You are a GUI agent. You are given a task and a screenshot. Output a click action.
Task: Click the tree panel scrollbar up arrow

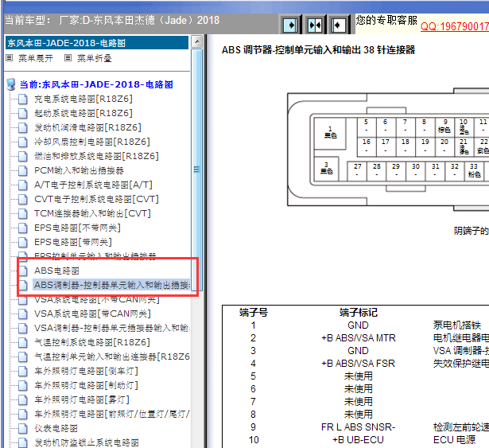point(196,41)
